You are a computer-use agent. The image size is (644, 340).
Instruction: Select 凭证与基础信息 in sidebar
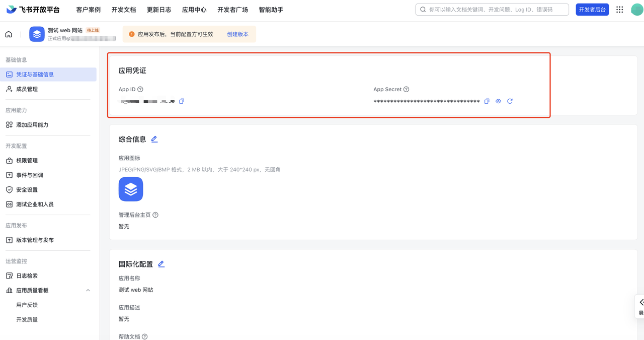48,75
